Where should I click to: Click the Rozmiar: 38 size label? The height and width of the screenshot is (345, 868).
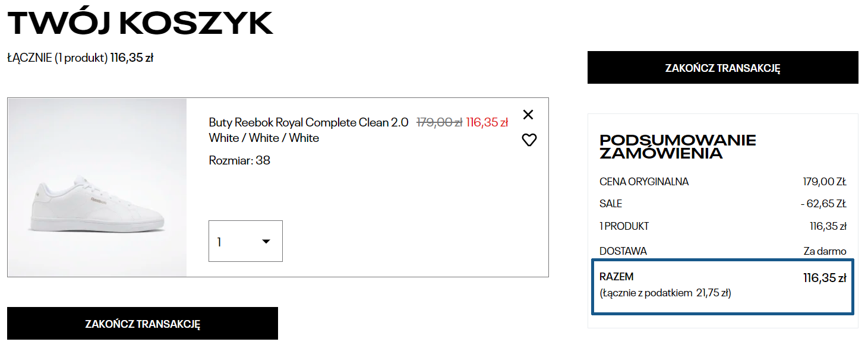(x=239, y=160)
